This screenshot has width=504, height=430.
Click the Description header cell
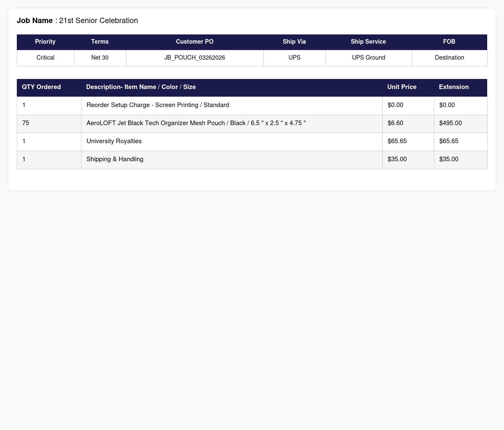(232, 87)
